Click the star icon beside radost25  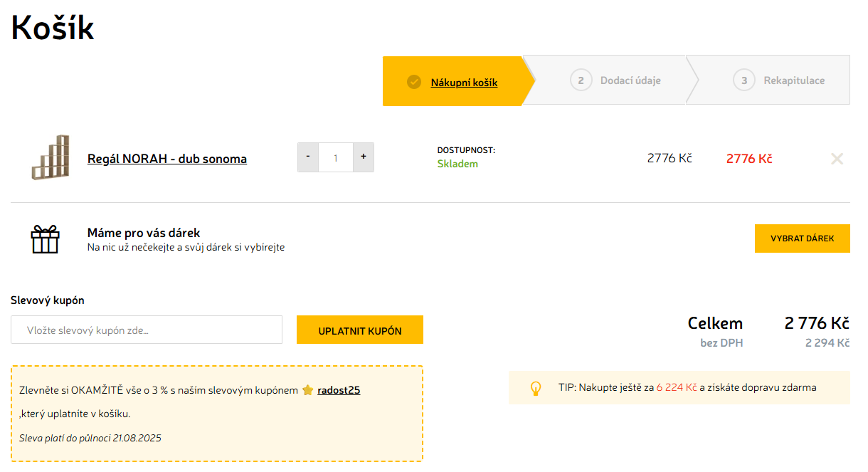pos(307,390)
